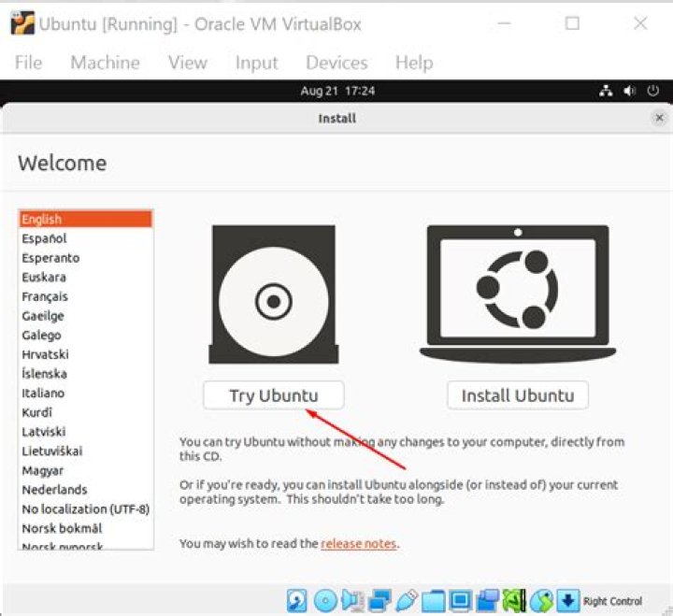Open the Input menu
The width and height of the screenshot is (673, 616).
pos(257,63)
